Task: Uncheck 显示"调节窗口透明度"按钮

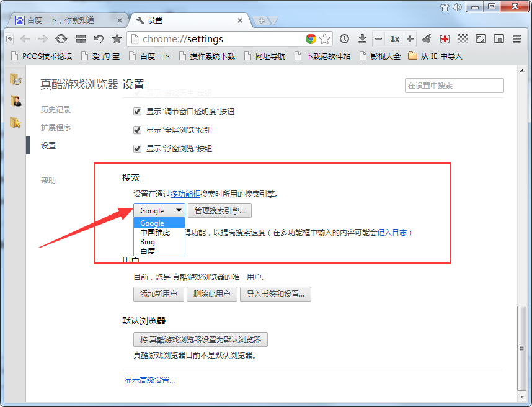Action: [x=137, y=112]
